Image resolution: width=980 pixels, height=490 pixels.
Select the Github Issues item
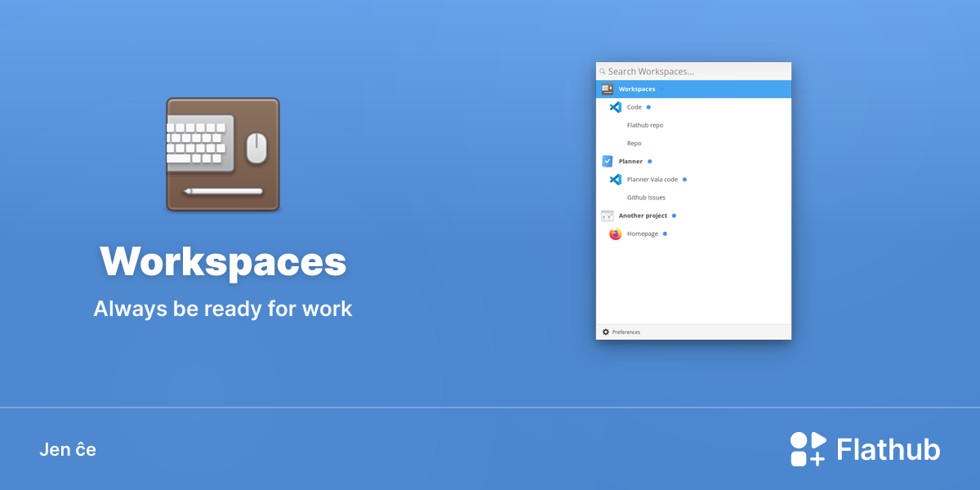[646, 198]
